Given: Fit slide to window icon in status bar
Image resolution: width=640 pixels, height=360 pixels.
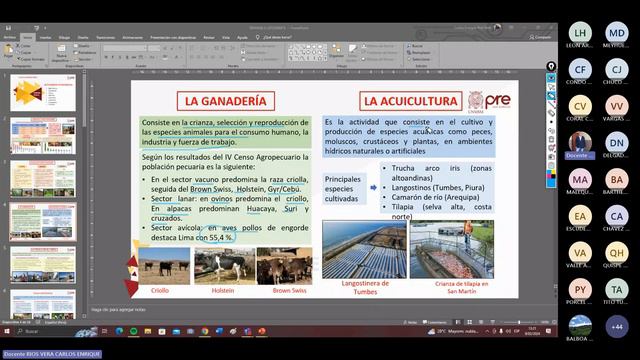Looking at the screenshot, I should pos(554,322).
